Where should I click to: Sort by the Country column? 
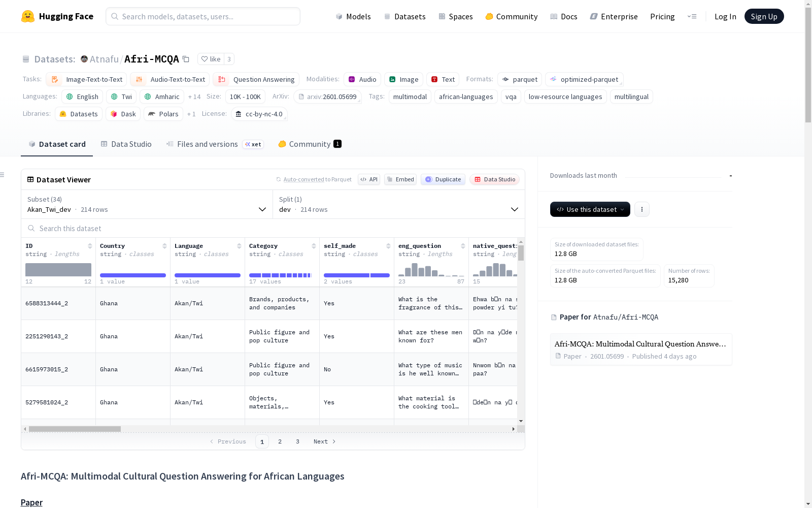pyautogui.click(x=164, y=246)
